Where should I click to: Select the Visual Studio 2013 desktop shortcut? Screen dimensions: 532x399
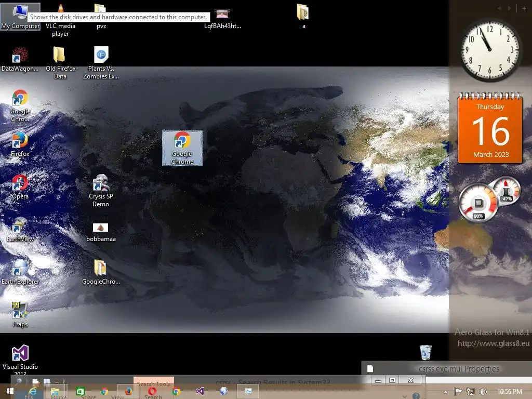point(20,360)
